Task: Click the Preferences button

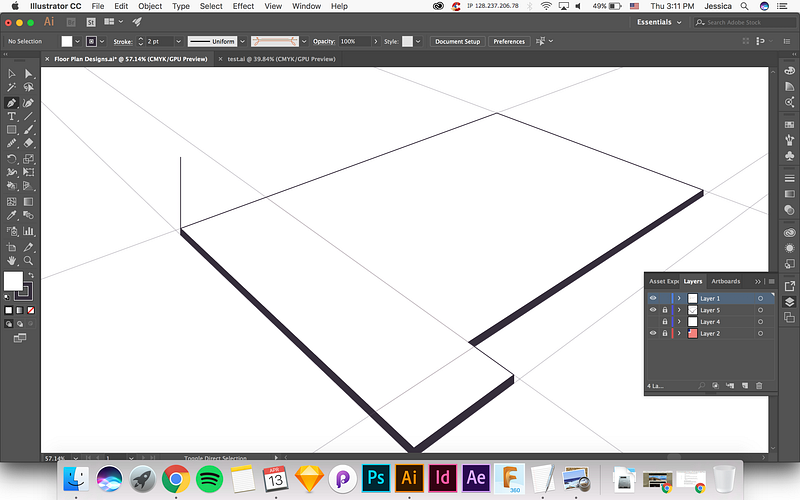Action: tap(509, 42)
